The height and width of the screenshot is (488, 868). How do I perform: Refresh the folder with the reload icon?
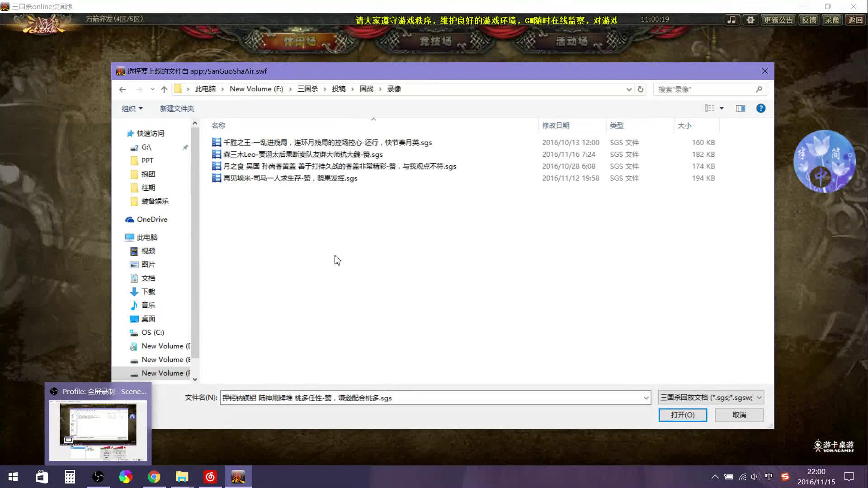tap(641, 89)
